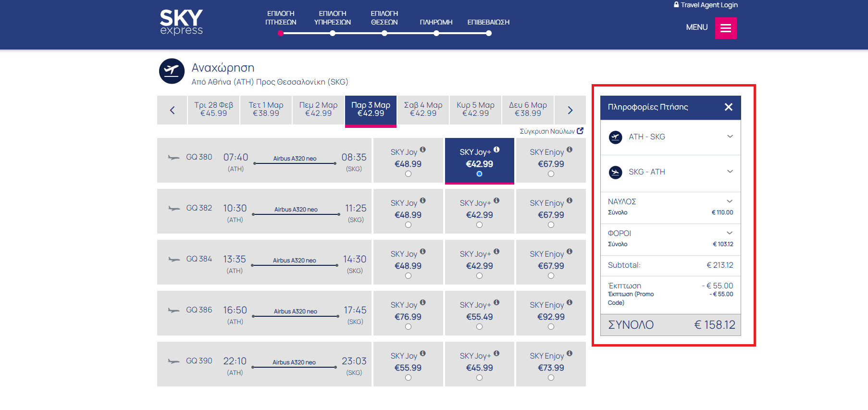Click the ATH - SKG outbound plane icon

[616, 137]
